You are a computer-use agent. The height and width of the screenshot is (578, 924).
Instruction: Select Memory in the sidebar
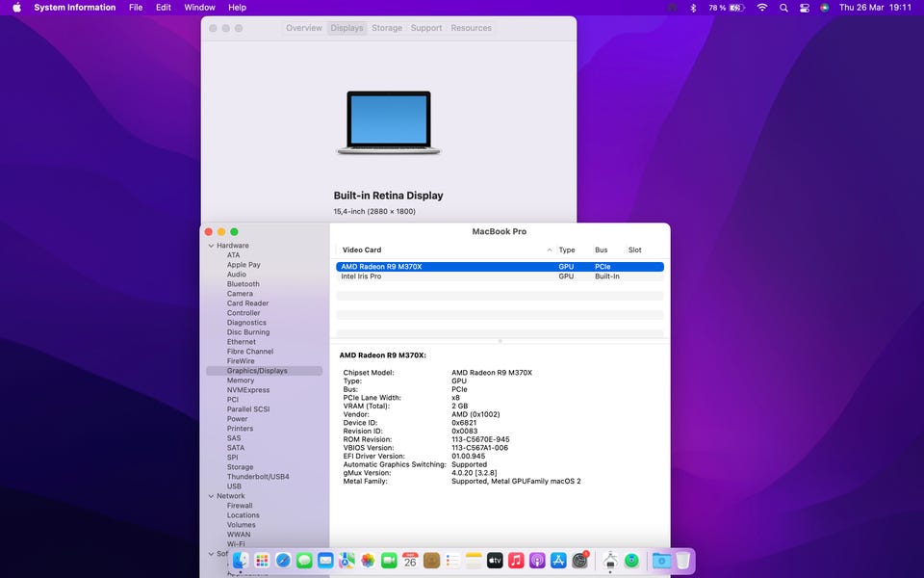[241, 381]
